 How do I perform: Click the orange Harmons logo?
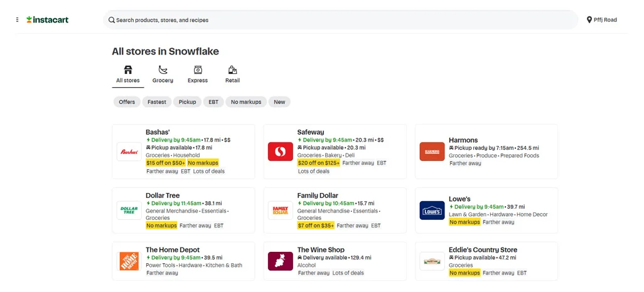coord(432,152)
